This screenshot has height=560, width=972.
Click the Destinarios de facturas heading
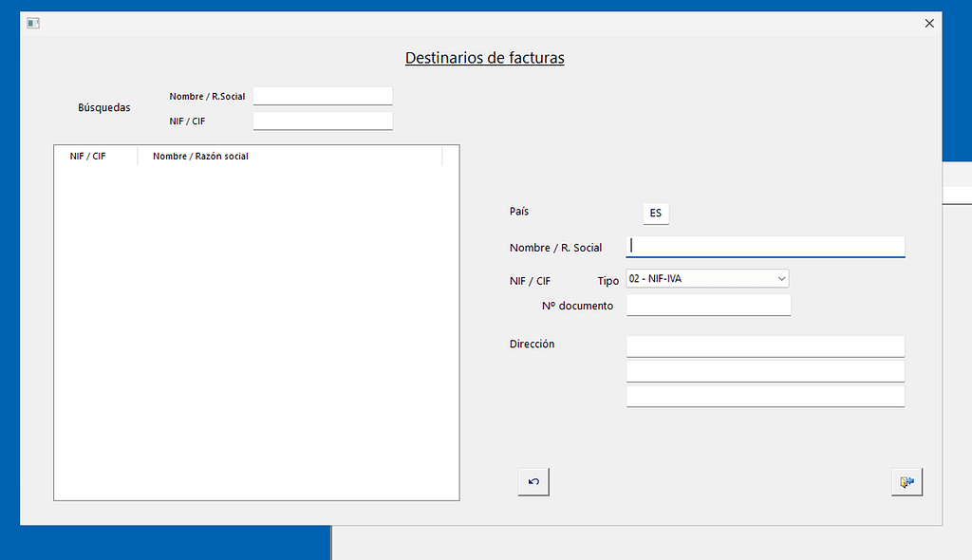[484, 58]
